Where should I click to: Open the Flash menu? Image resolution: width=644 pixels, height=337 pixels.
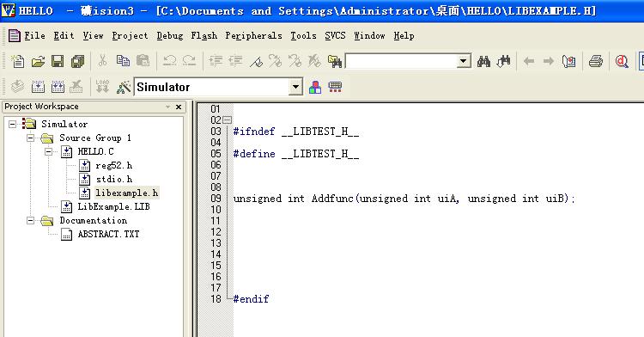coord(204,36)
